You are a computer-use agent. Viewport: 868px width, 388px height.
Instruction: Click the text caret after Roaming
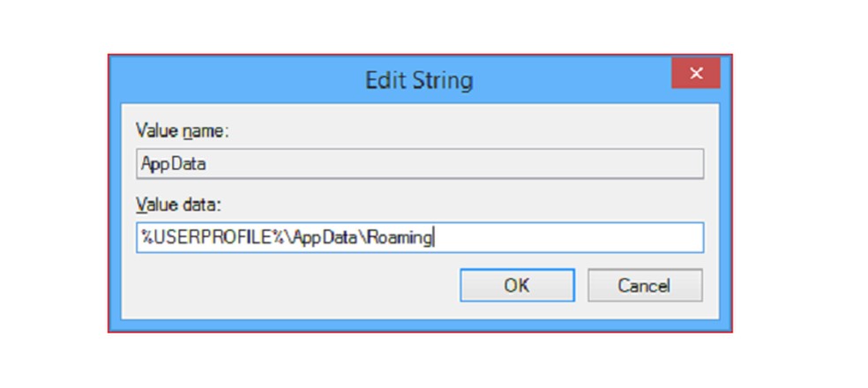tap(434, 237)
